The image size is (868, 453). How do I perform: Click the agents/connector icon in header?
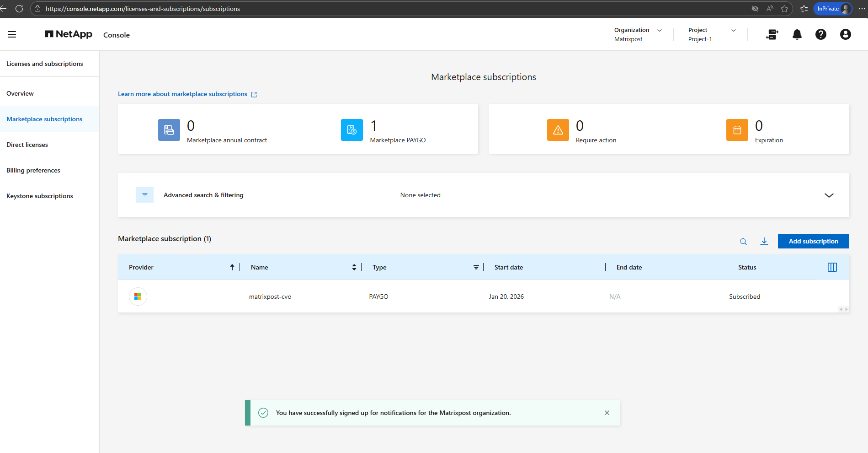[x=772, y=34]
